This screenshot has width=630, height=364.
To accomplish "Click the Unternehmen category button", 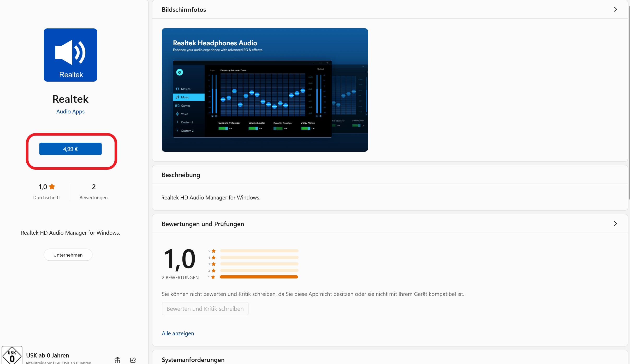I will pyautogui.click(x=68, y=255).
